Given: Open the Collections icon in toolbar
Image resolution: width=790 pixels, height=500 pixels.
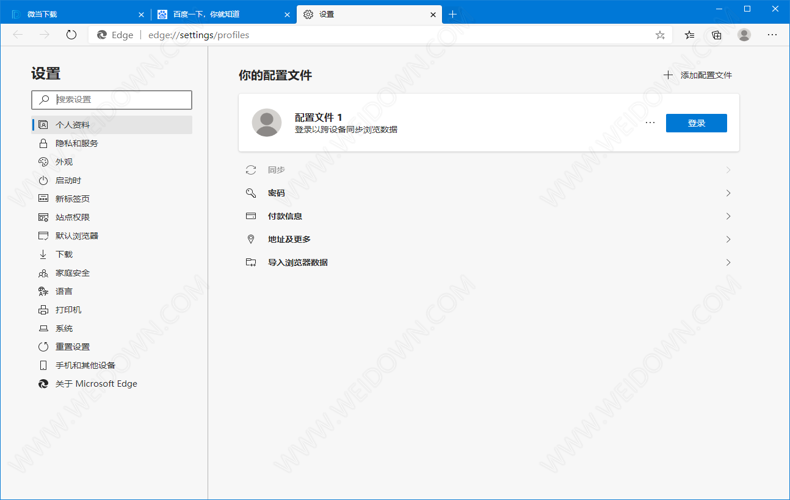Looking at the screenshot, I should 716,35.
